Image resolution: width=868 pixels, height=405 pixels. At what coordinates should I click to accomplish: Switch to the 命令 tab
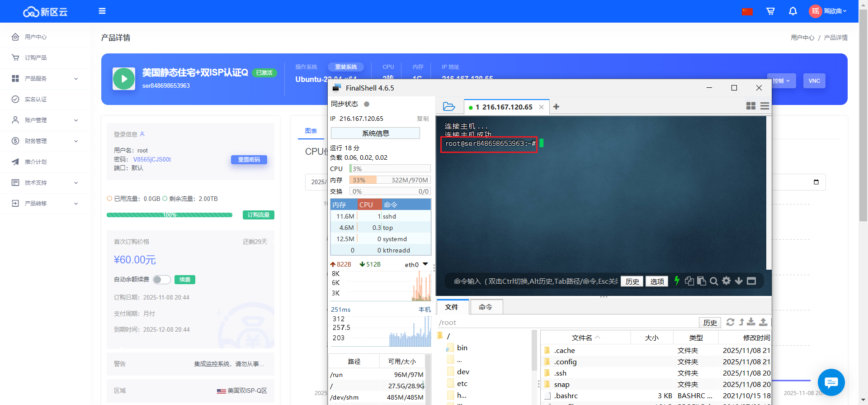[x=486, y=307]
